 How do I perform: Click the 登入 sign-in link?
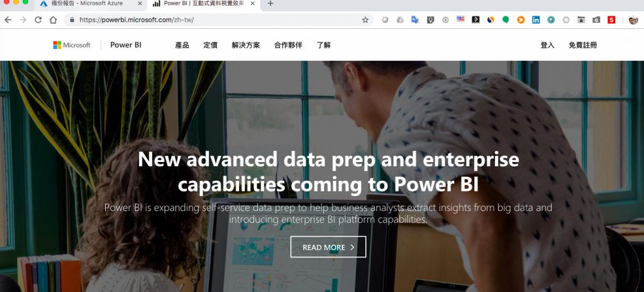coord(547,45)
